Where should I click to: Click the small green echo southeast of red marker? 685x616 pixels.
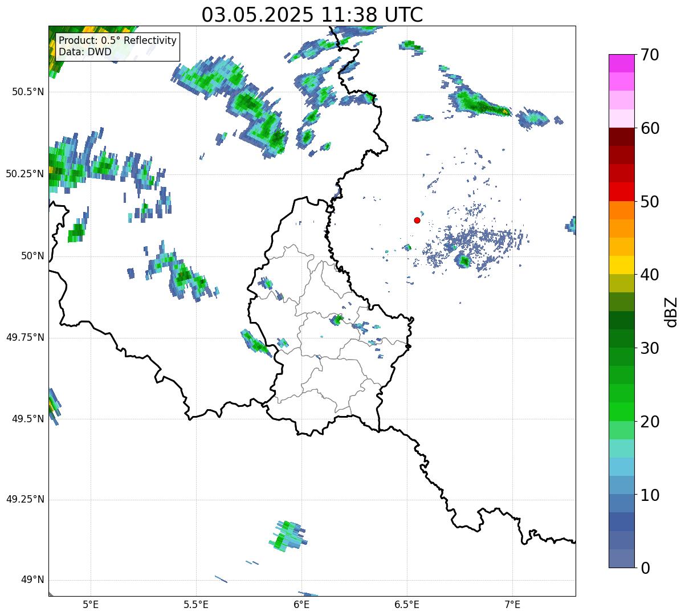(x=464, y=262)
